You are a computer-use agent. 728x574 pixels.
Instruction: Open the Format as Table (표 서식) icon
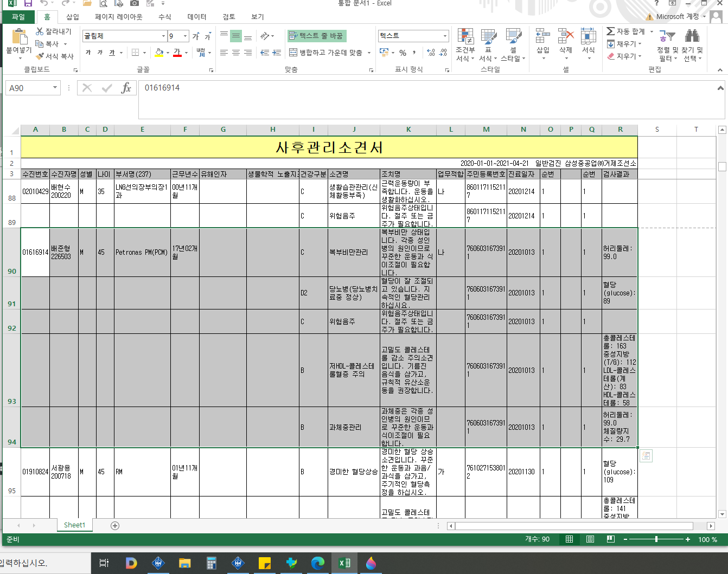488,36
